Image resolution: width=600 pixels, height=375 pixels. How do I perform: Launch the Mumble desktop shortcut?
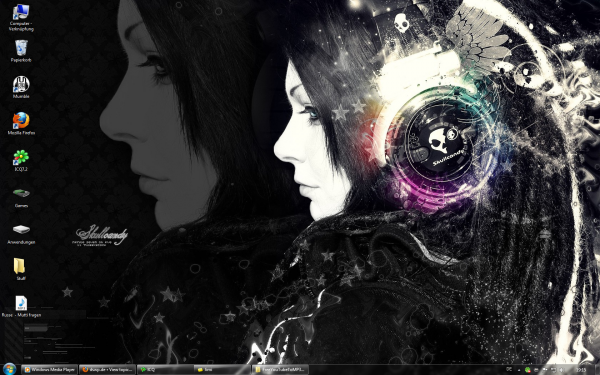point(21,87)
